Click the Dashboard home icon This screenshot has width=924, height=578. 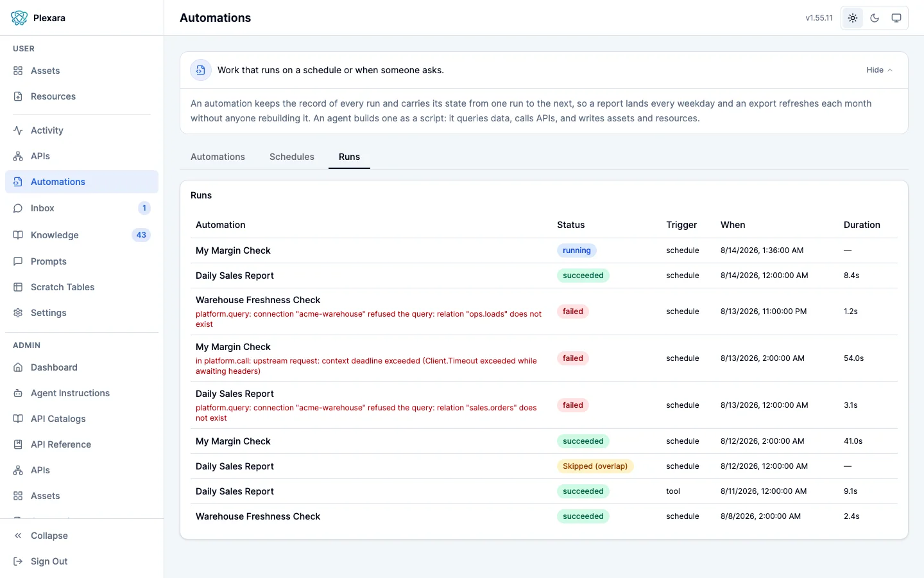click(18, 367)
